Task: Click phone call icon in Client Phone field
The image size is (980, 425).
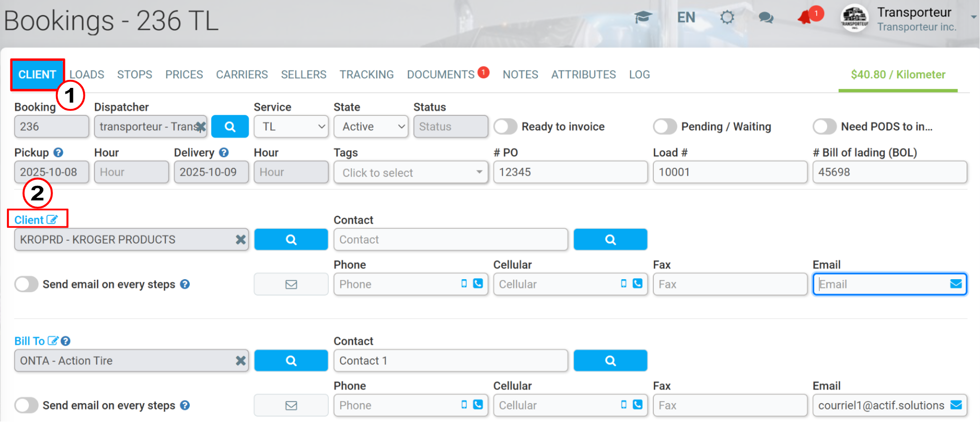Action: pyautogui.click(x=478, y=284)
